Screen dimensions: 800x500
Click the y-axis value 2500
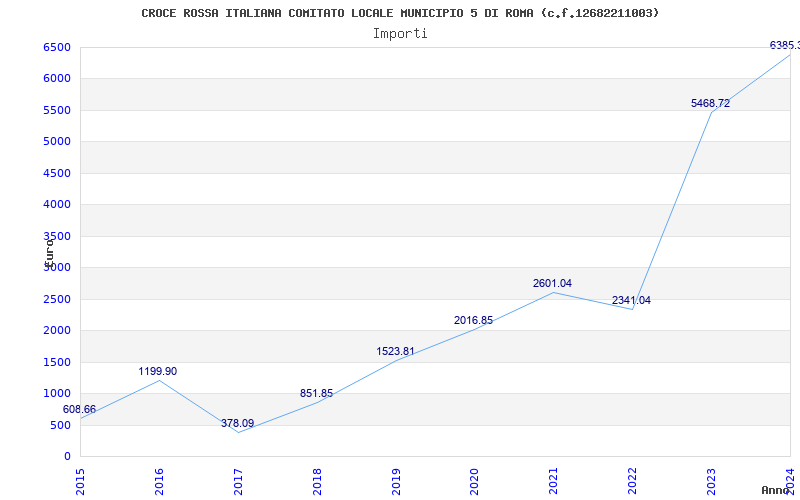coord(57,299)
